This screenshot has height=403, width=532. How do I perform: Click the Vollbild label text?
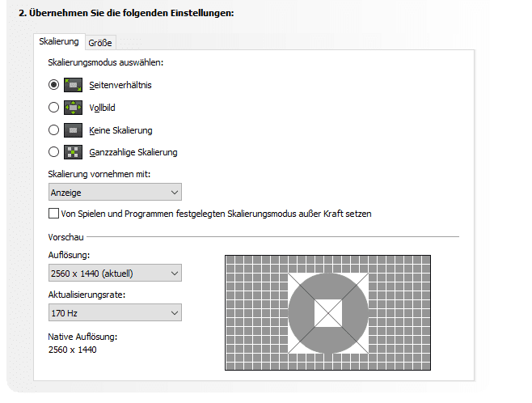[x=102, y=108]
